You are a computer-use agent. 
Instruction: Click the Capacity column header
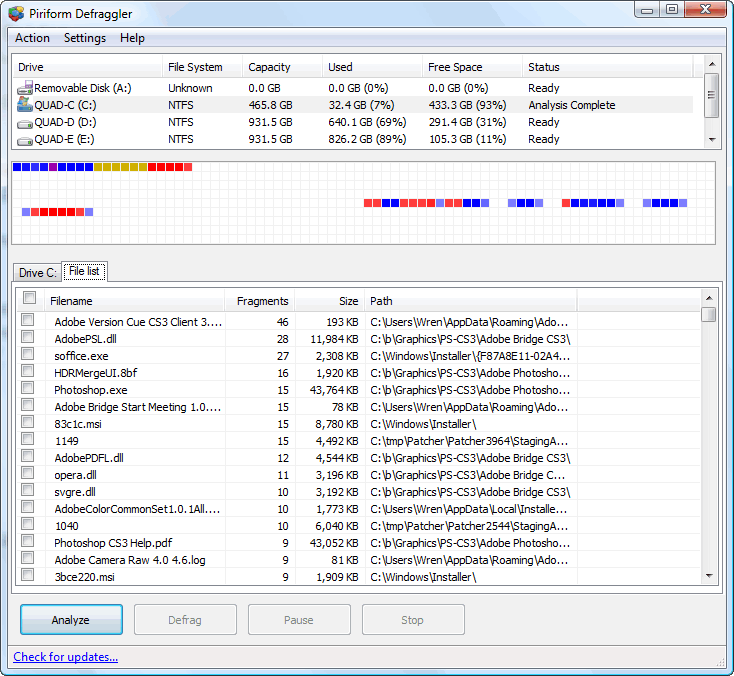point(283,67)
